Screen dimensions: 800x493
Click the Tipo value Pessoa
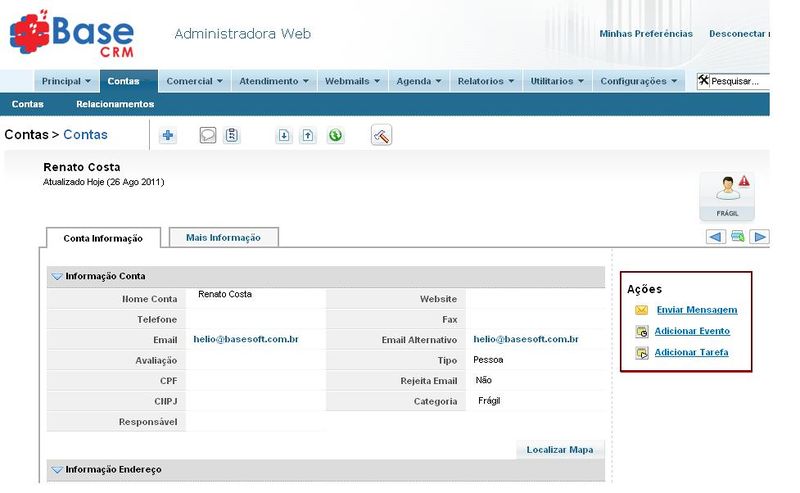click(x=488, y=360)
